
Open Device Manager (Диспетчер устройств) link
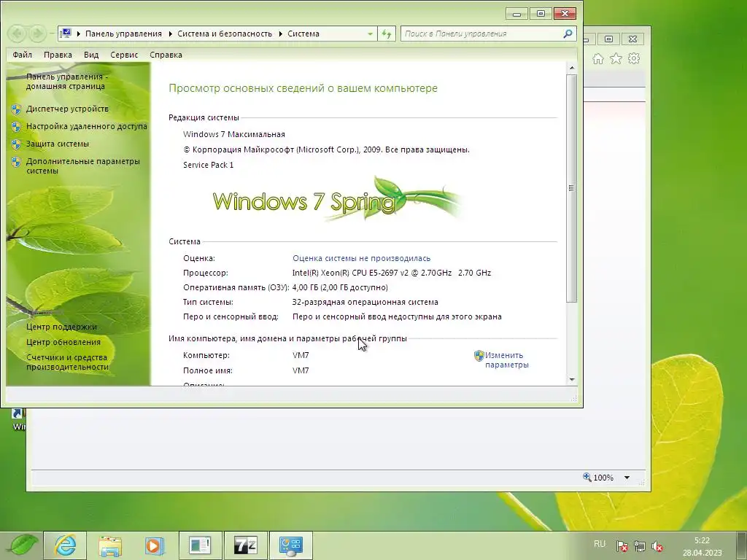[67, 109]
